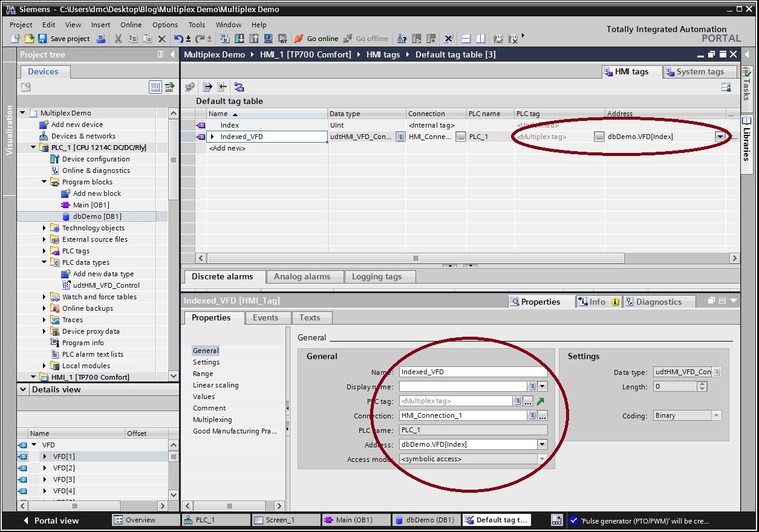The image size is (759, 532).
Task: Open Screen_1 editor from bottom bar
Action: click(285, 520)
